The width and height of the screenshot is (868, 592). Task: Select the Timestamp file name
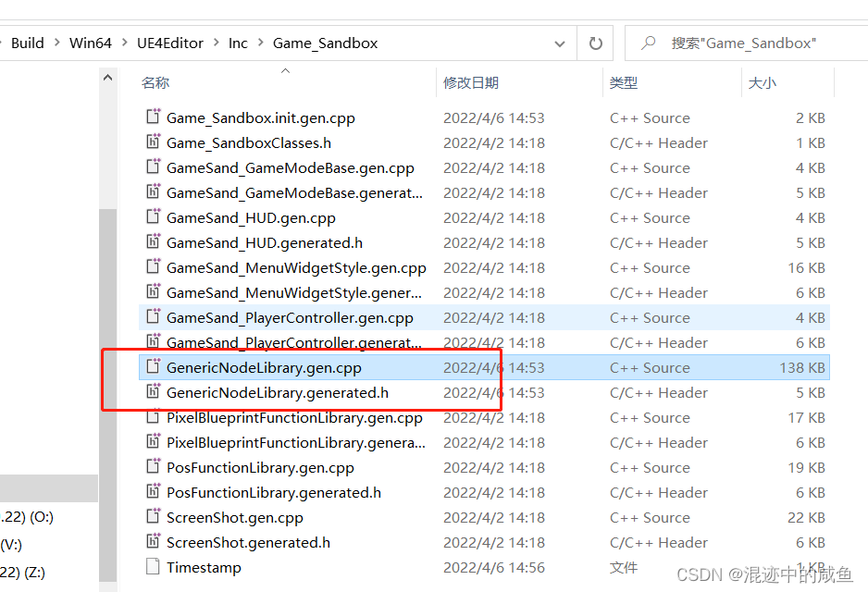click(204, 568)
